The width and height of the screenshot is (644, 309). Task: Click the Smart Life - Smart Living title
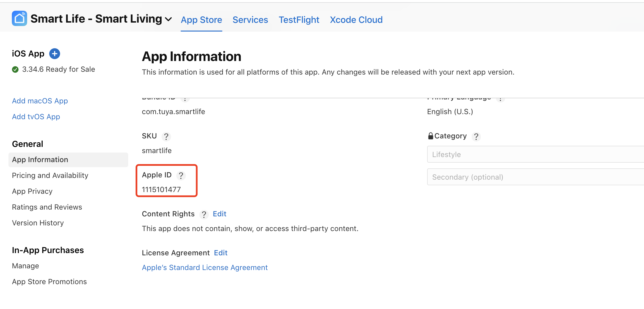pos(96,19)
